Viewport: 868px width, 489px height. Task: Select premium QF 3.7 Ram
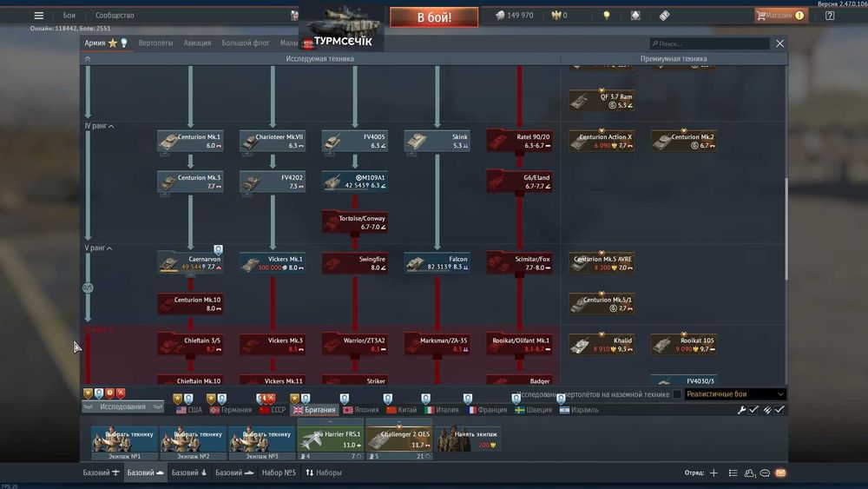[602, 100]
